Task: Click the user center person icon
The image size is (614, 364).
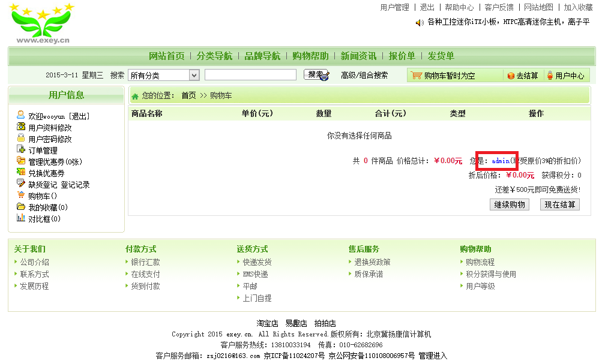Action: coord(550,76)
